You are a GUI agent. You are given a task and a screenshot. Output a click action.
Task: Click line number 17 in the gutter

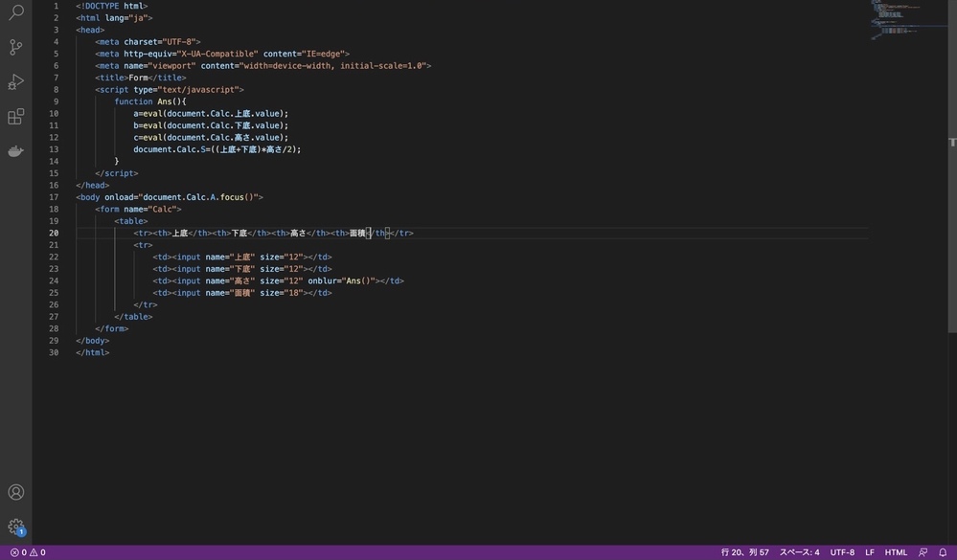[54, 197]
